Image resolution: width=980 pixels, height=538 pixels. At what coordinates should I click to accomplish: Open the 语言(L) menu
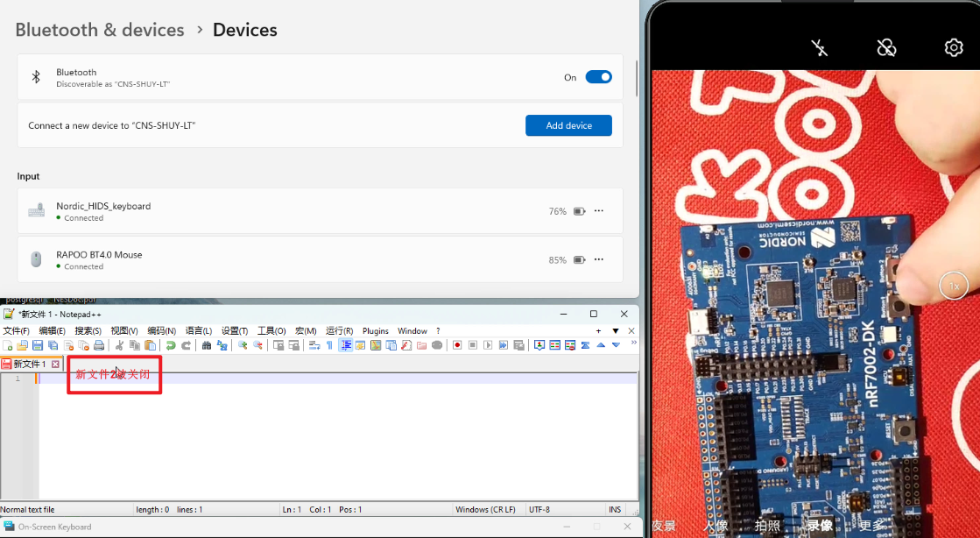pos(199,331)
